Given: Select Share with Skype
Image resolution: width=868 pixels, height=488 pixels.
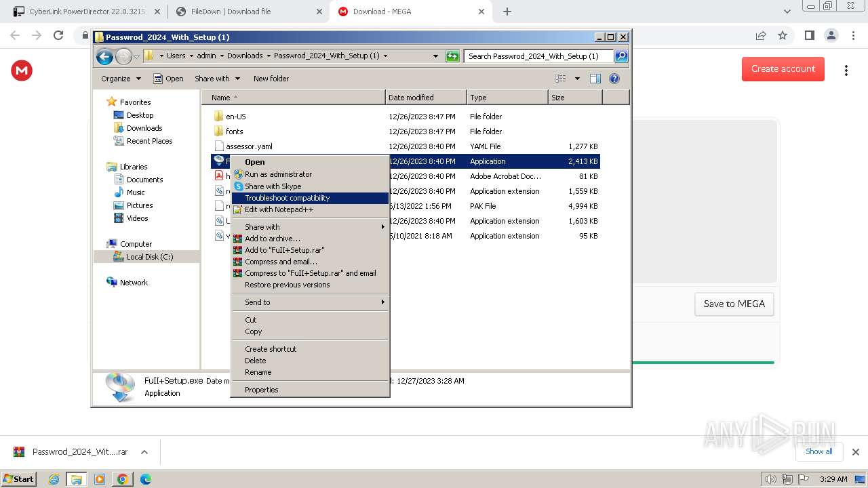Looking at the screenshot, I should pos(310,186).
